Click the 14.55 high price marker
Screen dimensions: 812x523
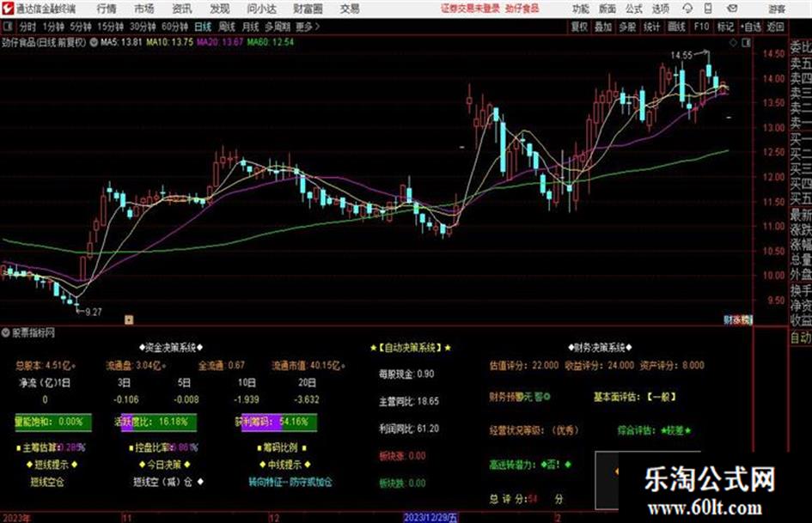pyautogui.click(x=681, y=55)
